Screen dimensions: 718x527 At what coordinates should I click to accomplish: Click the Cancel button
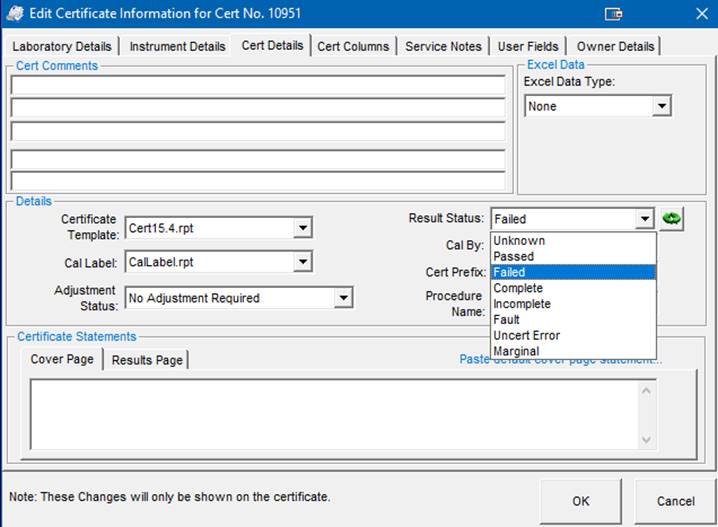[x=675, y=501]
